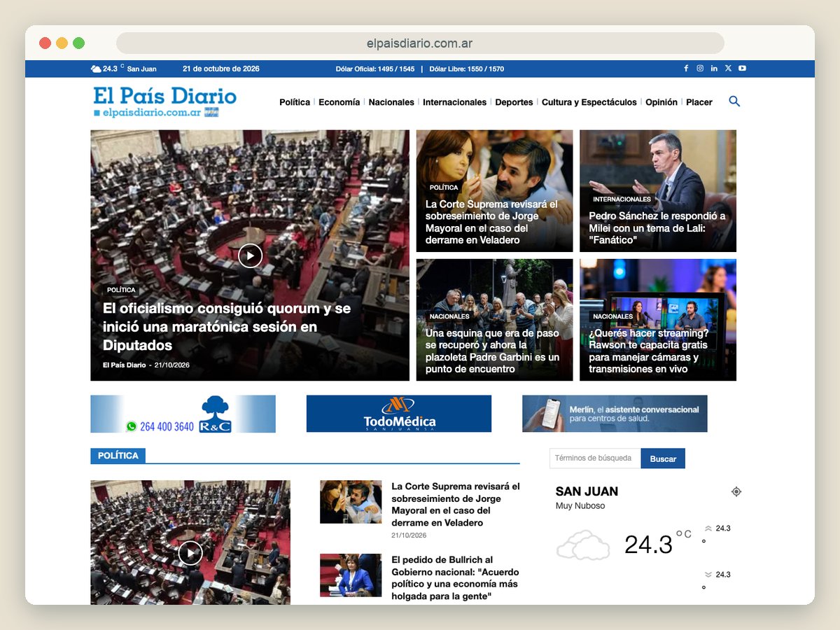Click the weather cloud icon in top bar

click(x=96, y=69)
